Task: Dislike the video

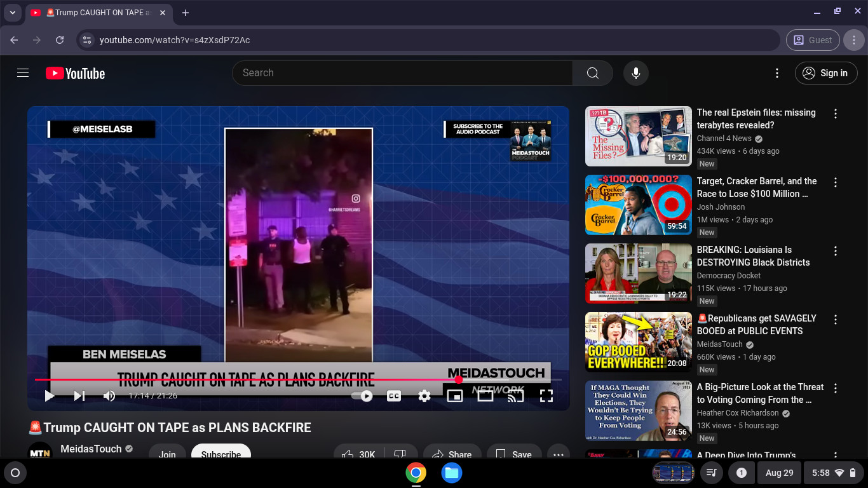Action: (x=400, y=454)
